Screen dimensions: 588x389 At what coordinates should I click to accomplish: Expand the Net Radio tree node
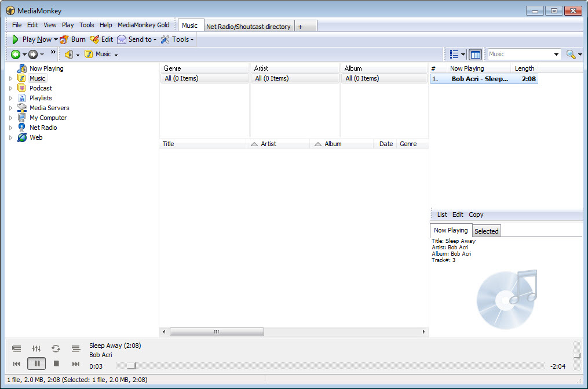[11, 128]
